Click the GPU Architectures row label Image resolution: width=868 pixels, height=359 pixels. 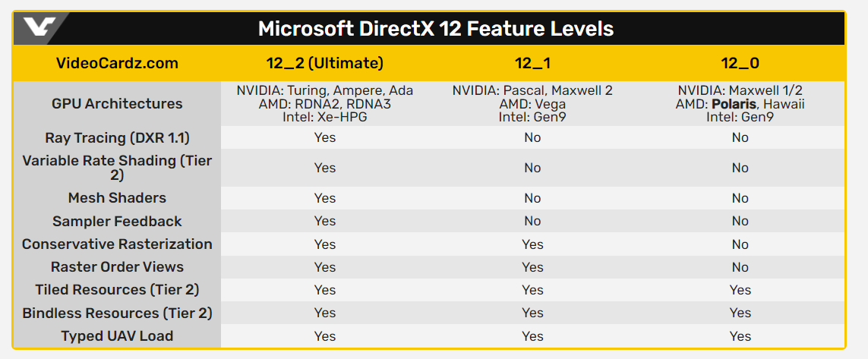[x=117, y=104]
